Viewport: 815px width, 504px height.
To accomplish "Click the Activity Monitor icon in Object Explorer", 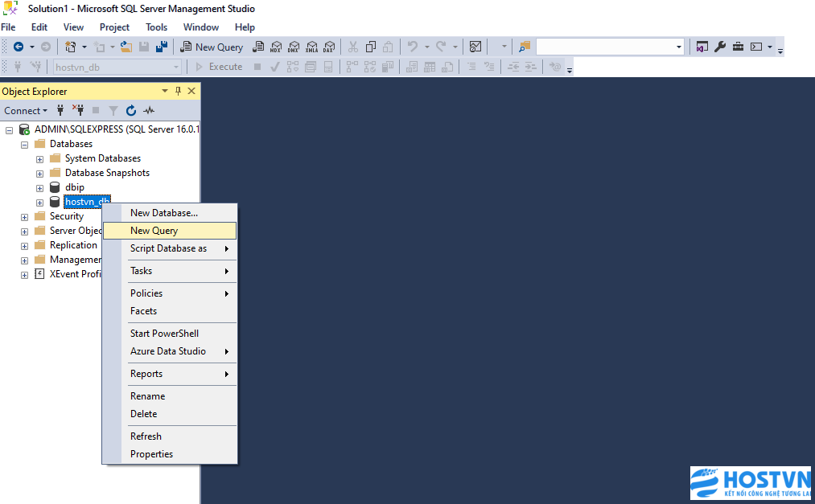I will point(149,110).
